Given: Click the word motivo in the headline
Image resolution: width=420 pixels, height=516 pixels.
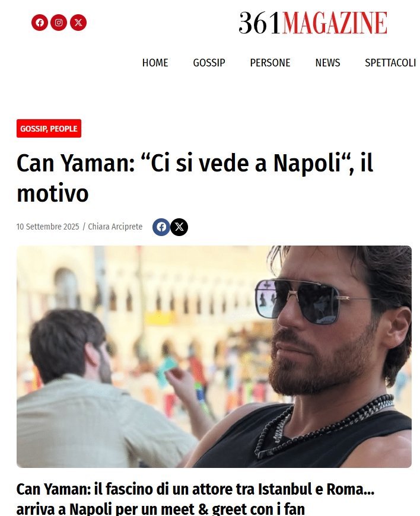Looking at the screenshot, I should (53, 194).
